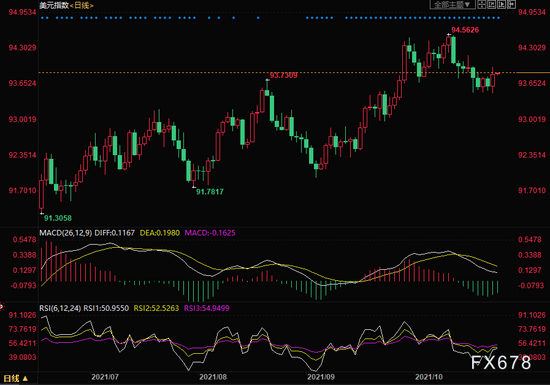Viewport: 550px width, 385px height.
Task: Click the 93.7309 peak price label
Action: click(283, 75)
